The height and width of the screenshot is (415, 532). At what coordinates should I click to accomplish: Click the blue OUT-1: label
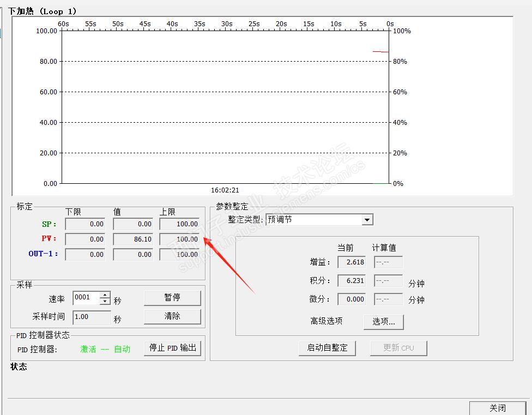43,254
